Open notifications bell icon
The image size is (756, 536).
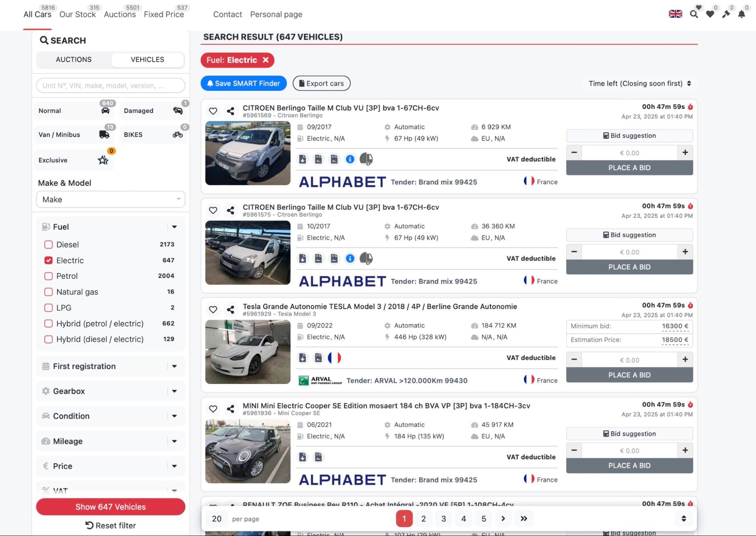click(742, 14)
